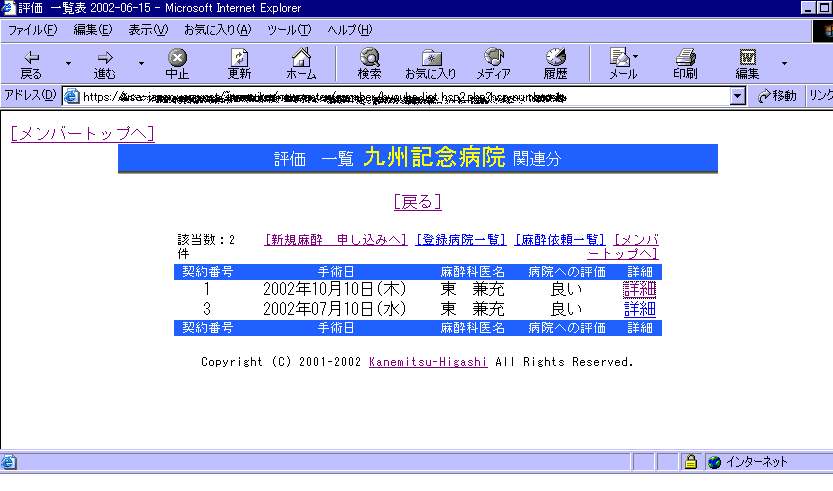
Task: Click the [戻る] link below the header
Action: [417, 202]
